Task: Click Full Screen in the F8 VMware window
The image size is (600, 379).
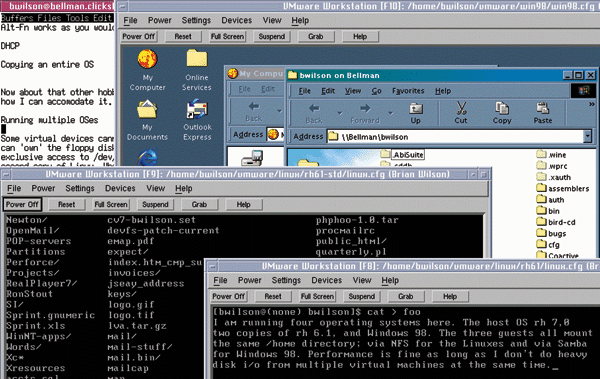Action: 317,296
